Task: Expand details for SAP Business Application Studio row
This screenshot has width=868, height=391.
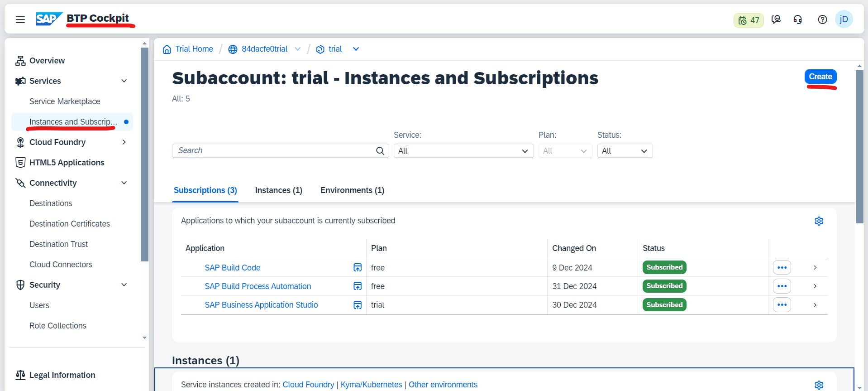Action: (815, 305)
